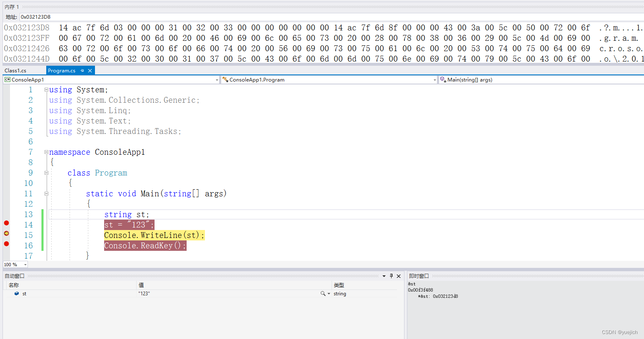The width and height of the screenshot is (644, 339).
Task: Click the method icon beside Main(string[] args)
Action: 443,79
